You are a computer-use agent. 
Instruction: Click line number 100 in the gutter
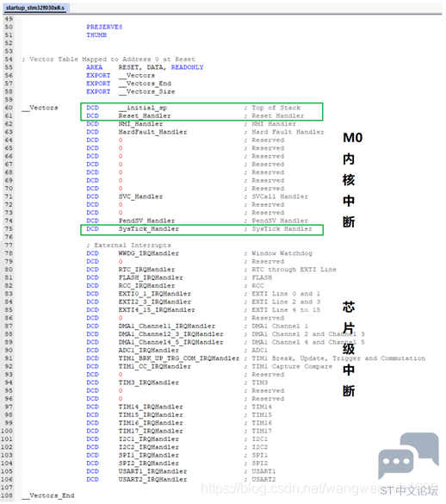click(7, 431)
